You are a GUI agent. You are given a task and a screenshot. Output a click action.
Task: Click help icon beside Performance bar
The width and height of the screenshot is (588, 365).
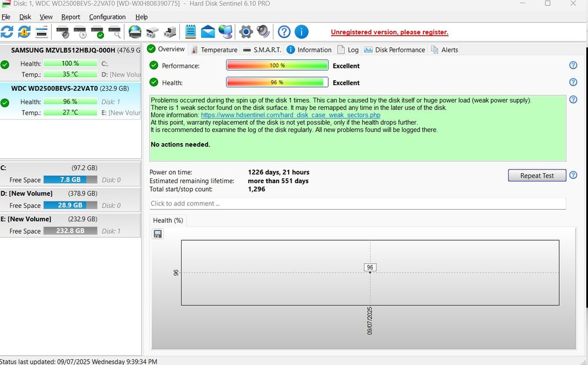[573, 65]
